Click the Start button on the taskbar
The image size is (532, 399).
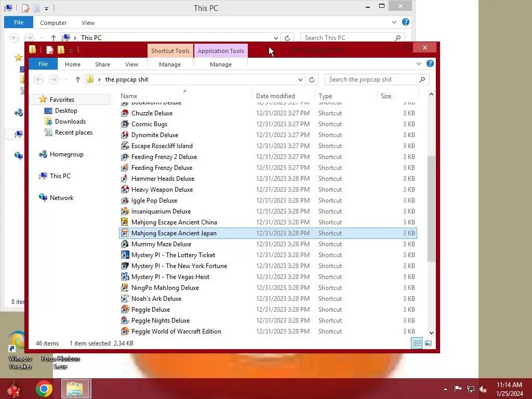[14, 389]
